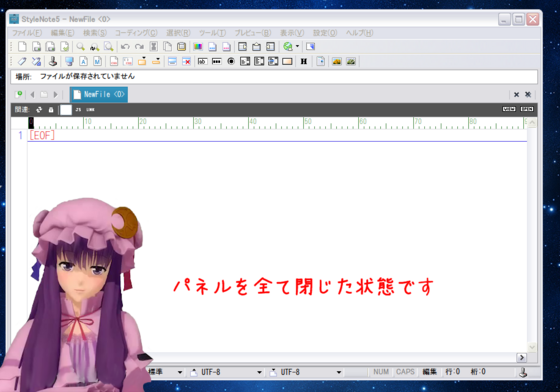Image resolution: width=560 pixels, height=392 pixels.
Task: Open the 検索(S) menu
Action: click(x=95, y=33)
